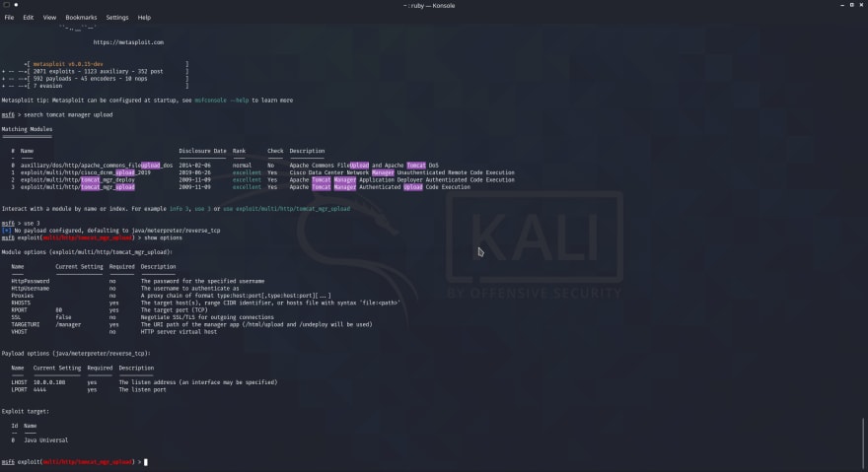Screen dimensions: 868x472
Task: Open the Bookmarks menu
Action: point(81,17)
